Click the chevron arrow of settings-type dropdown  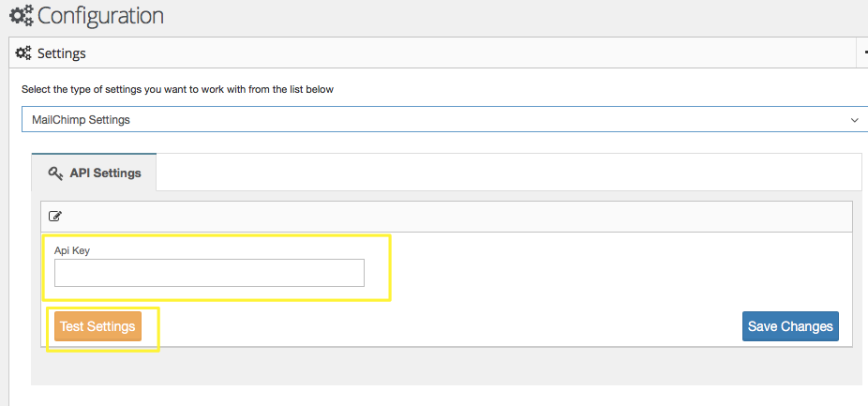click(x=854, y=120)
